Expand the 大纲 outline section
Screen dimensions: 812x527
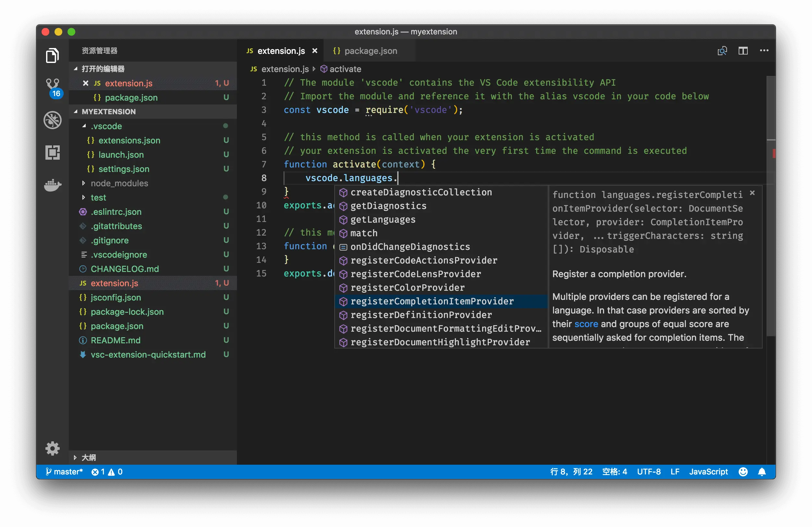coord(89,458)
